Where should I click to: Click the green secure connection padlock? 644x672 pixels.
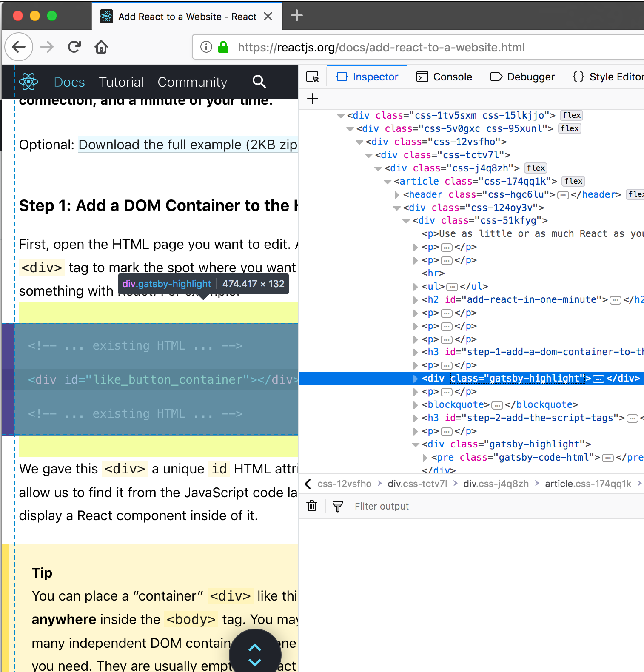tap(223, 47)
